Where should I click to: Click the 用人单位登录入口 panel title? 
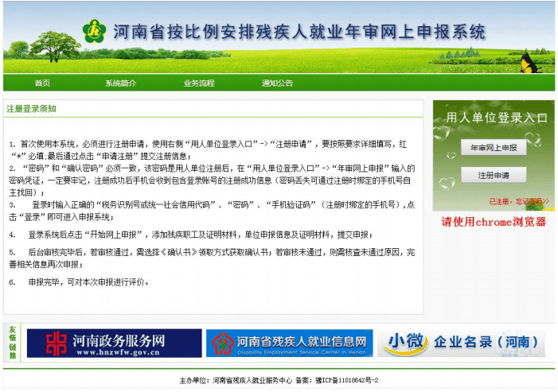pyautogui.click(x=497, y=118)
